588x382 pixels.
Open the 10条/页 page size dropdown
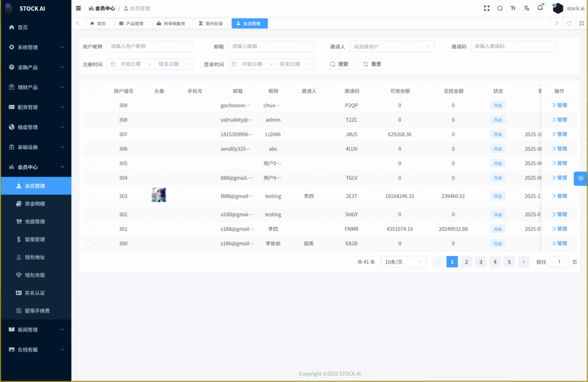pos(403,262)
